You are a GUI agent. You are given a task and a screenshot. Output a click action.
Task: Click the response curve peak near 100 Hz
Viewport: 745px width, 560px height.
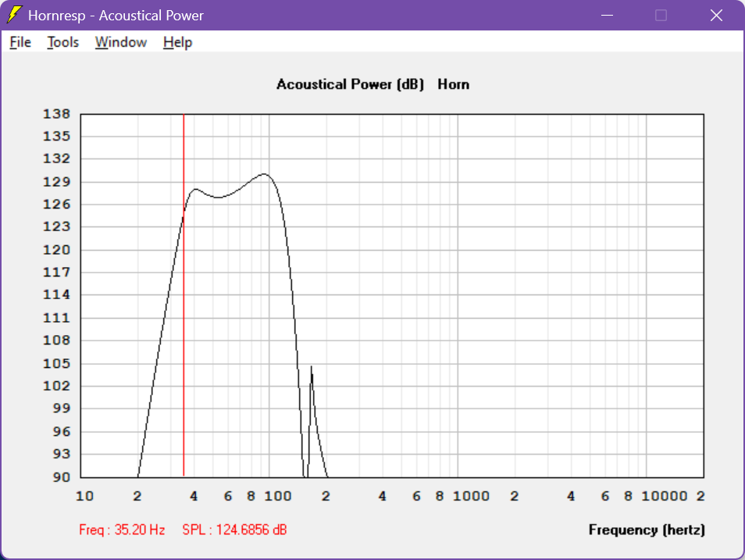point(265,174)
